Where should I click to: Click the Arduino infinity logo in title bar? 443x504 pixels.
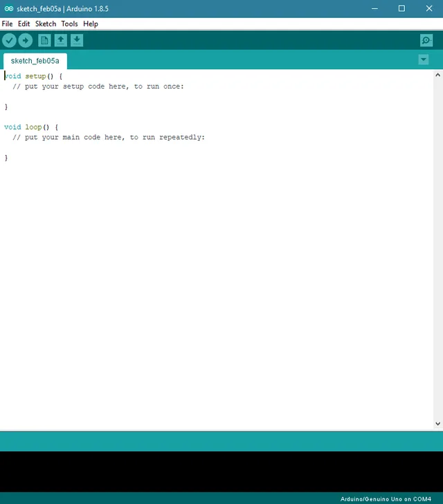point(9,9)
